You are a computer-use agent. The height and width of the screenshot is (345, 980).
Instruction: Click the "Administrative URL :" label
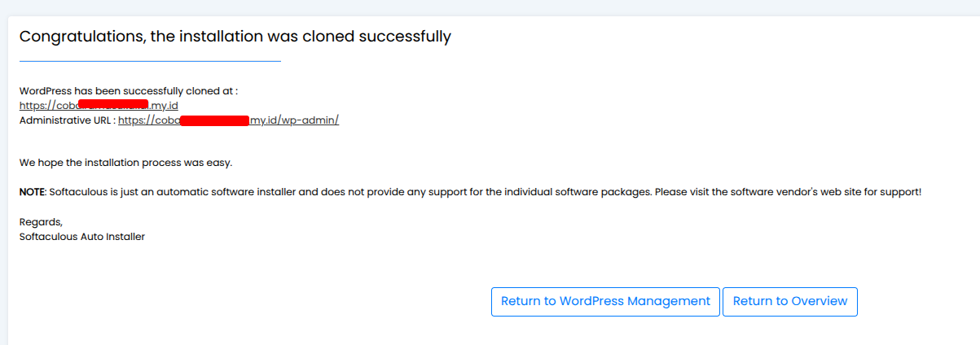pos(67,120)
